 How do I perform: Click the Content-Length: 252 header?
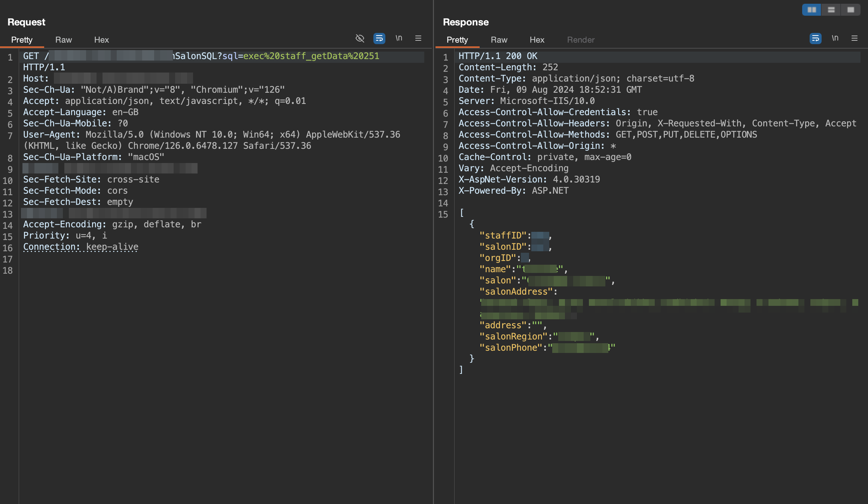pos(508,67)
